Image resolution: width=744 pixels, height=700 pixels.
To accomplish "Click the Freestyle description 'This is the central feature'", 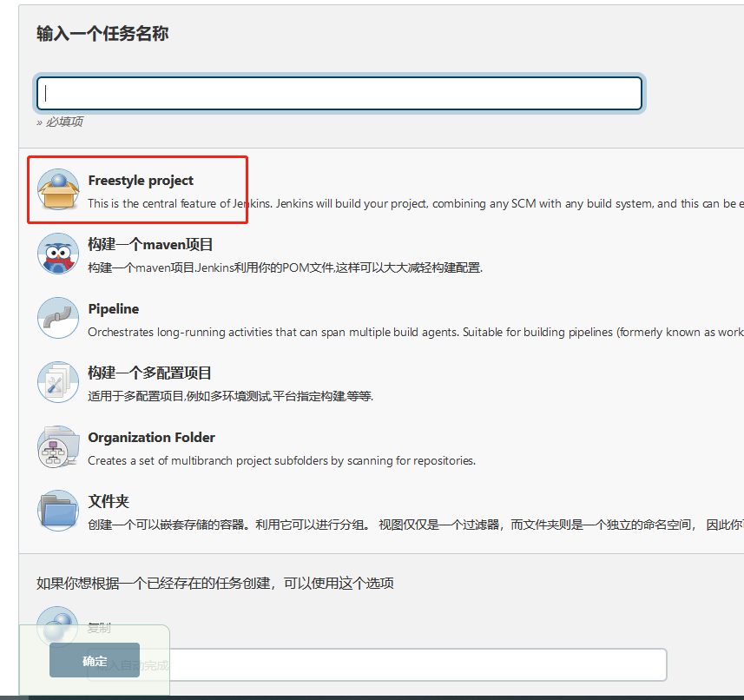I will click(416, 203).
